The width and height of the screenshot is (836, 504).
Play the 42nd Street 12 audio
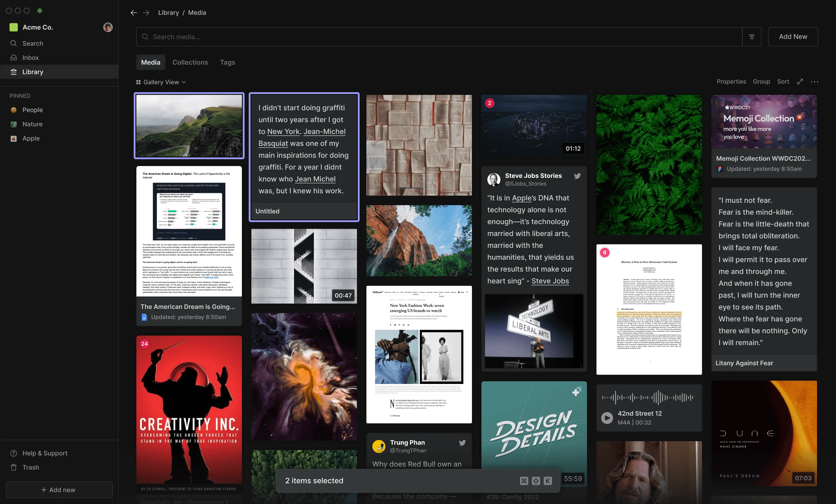click(607, 418)
